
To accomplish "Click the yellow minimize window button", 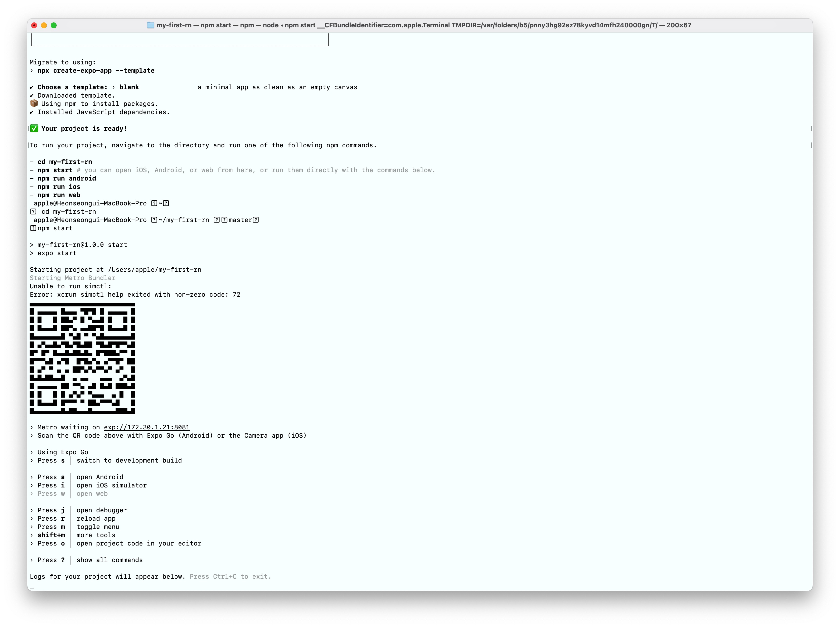I will 44,25.
